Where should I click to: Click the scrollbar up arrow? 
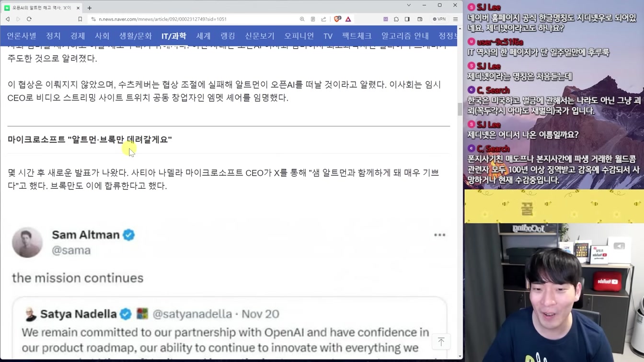click(x=460, y=28)
